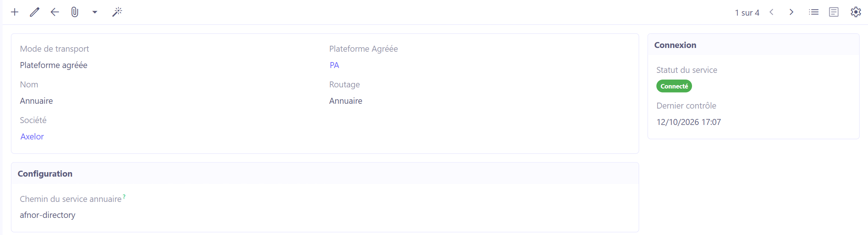The width and height of the screenshot is (868, 235).
Task: Show help tooltip question mark for Chemin du service
Action: coord(124,196)
